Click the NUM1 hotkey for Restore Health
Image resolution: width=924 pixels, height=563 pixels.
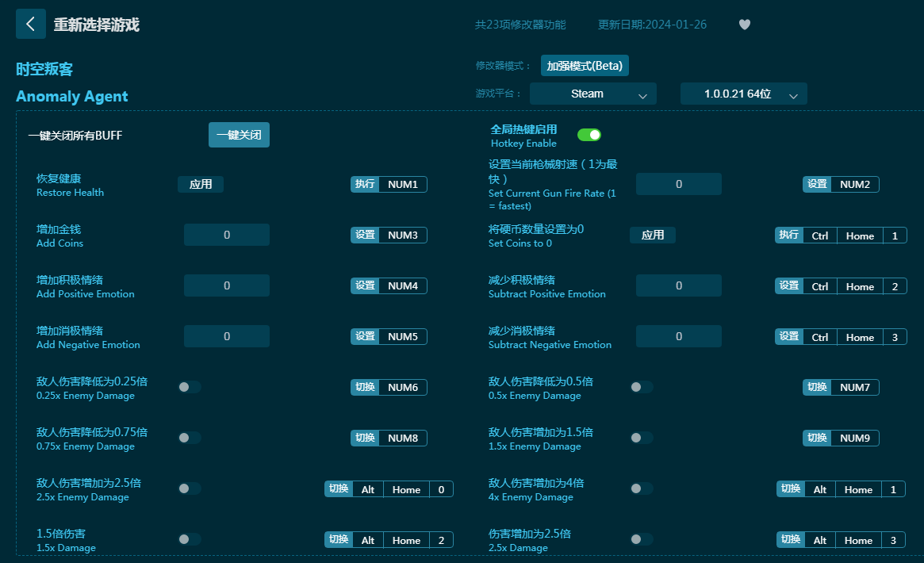[403, 185]
